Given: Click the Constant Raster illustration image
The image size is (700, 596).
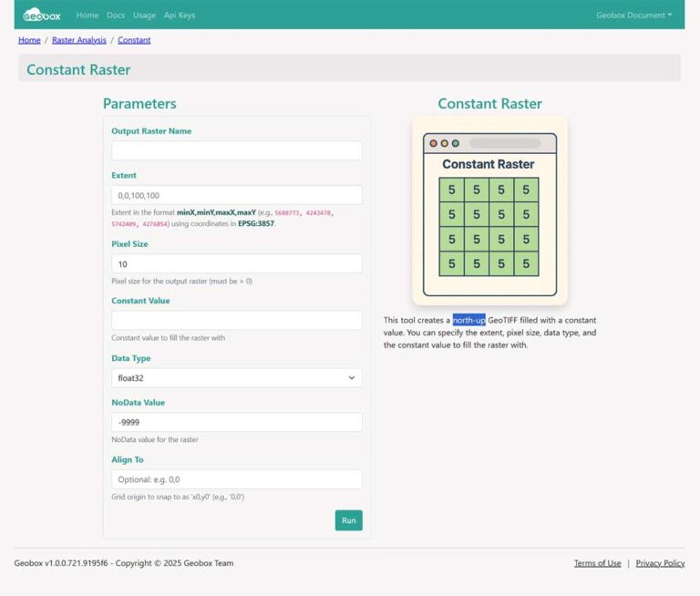Looking at the screenshot, I should (x=489, y=211).
